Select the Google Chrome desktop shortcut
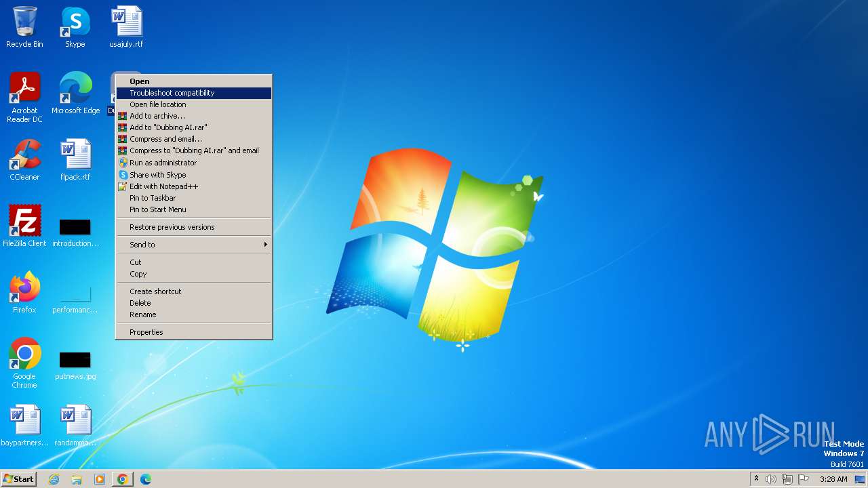 (x=24, y=363)
